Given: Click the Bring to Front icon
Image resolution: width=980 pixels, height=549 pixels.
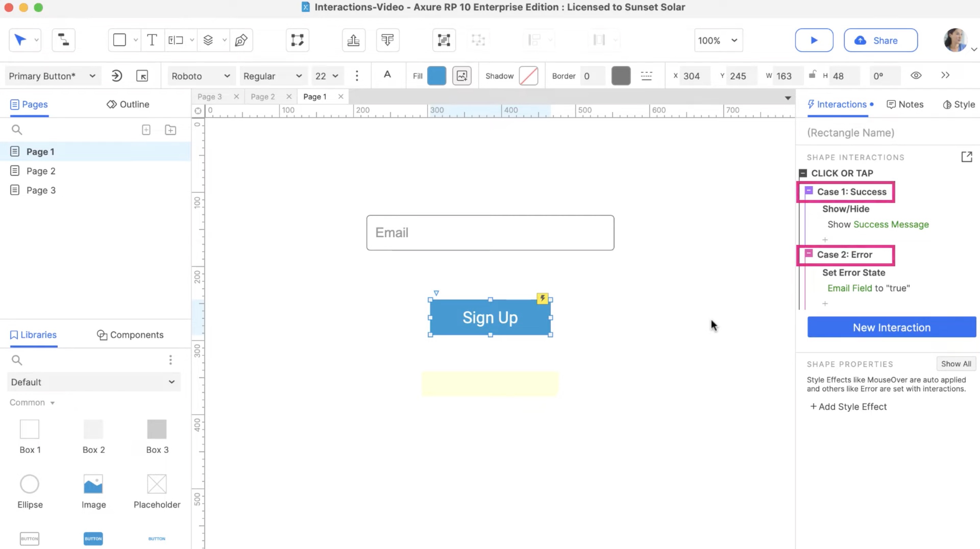Looking at the screenshot, I should [354, 40].
